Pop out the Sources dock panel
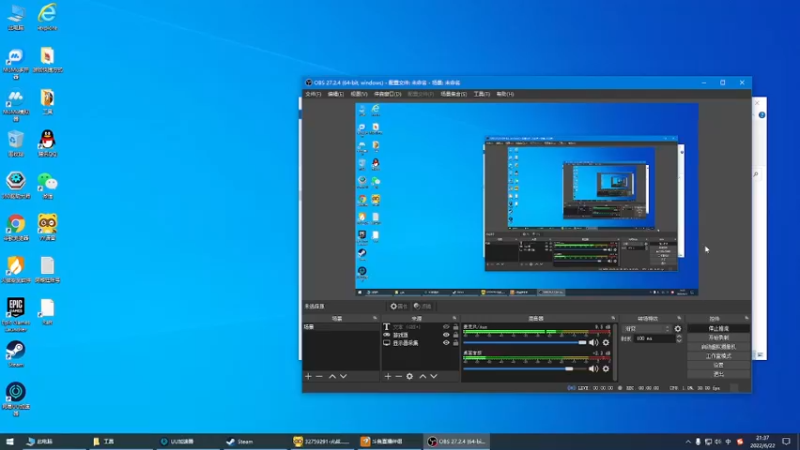Screen dimensions: 800x450 pos(455,318)
